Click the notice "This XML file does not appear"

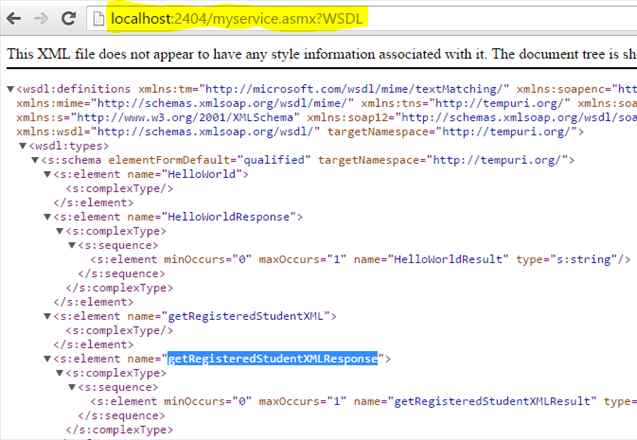[100, 54]
